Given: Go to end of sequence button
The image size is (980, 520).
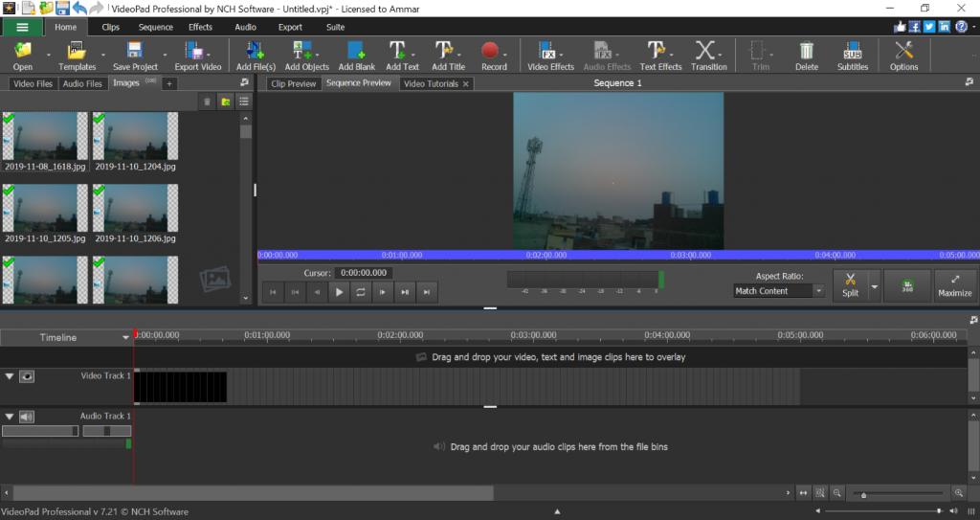Looking at the screenshot, I should pos(427,292).
